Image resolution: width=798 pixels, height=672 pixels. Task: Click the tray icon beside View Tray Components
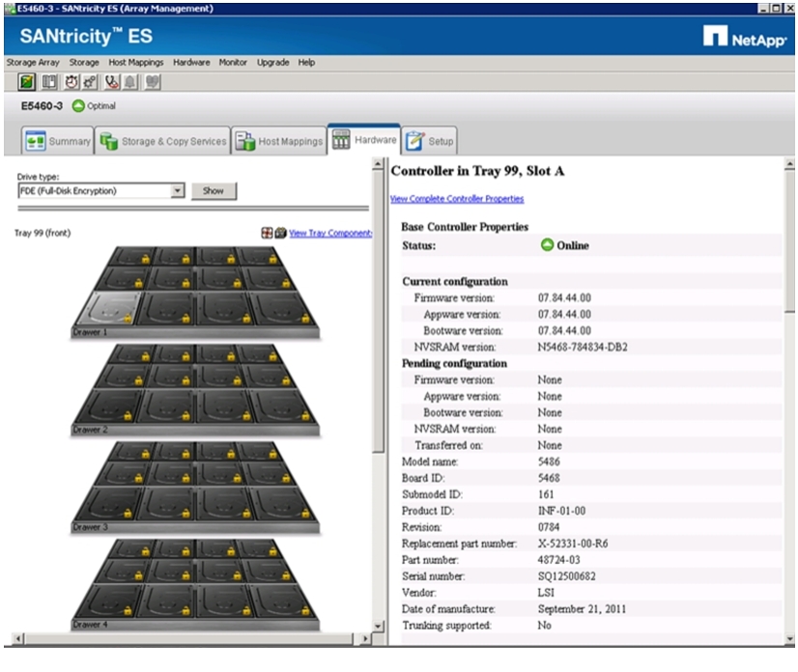[x=280, y=233]
